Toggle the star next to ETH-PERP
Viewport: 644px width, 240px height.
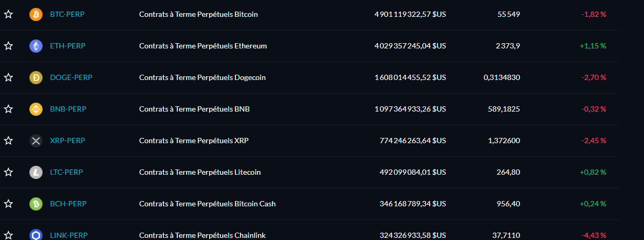8,46
